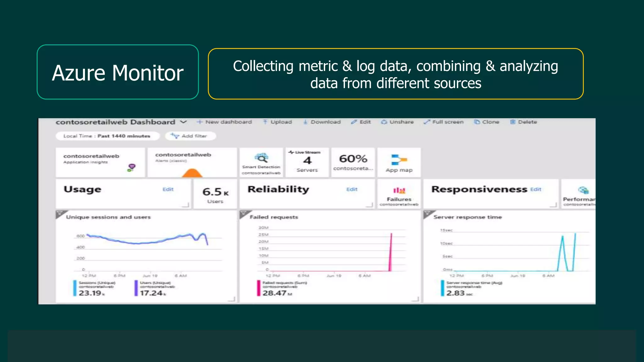Image resolution: width=644 pixels, height=362 pixels.
Task: Click the Live Stream pulse icon
Action: pos(291,152)
